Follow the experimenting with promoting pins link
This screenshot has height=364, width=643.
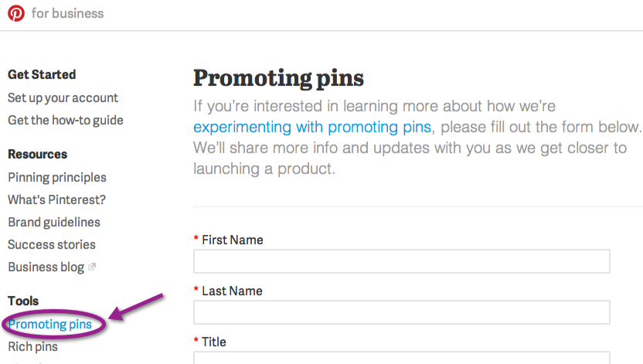(312, 127)
